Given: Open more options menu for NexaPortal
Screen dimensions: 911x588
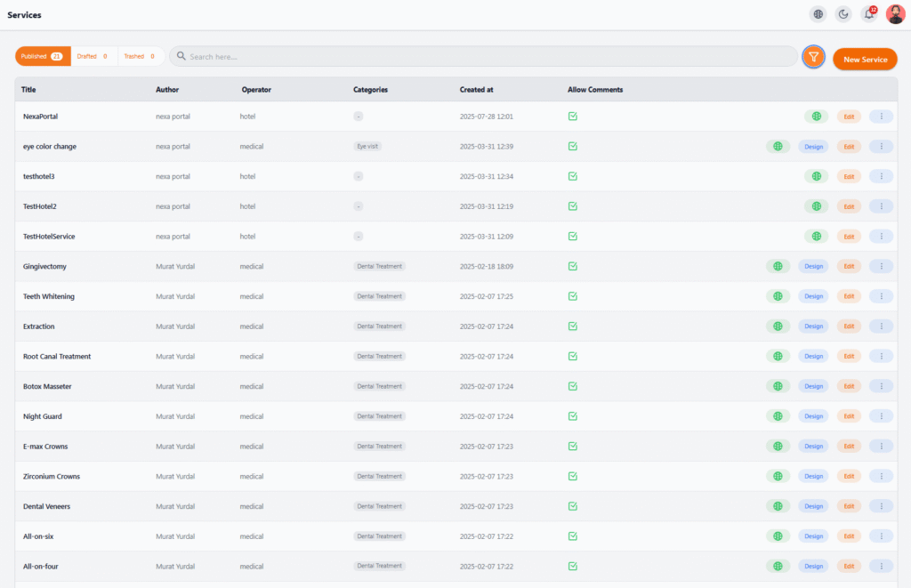Looking at the screenshot, I should (x=882, y=117).
